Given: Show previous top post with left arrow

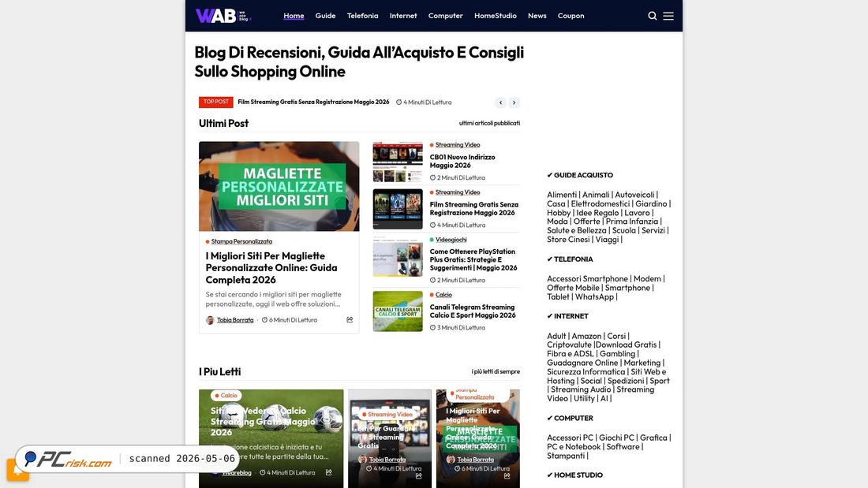Looking at the screenshot, I should tap(500, 102).
